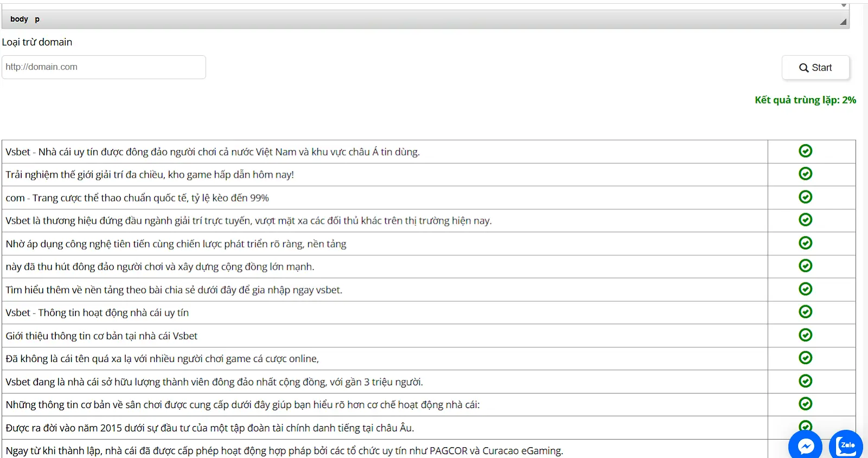
Task: Select the p element path tag
Action: (x=37, y=19)
